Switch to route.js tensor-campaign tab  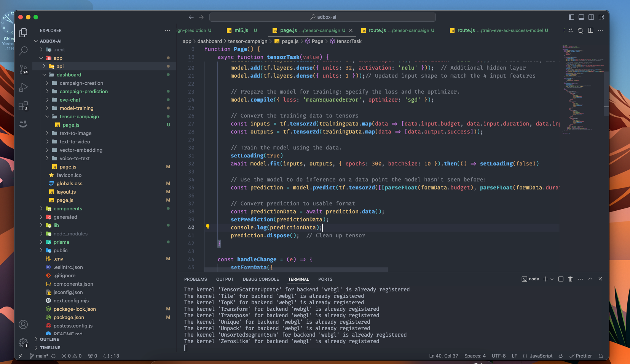pos(397,30)
